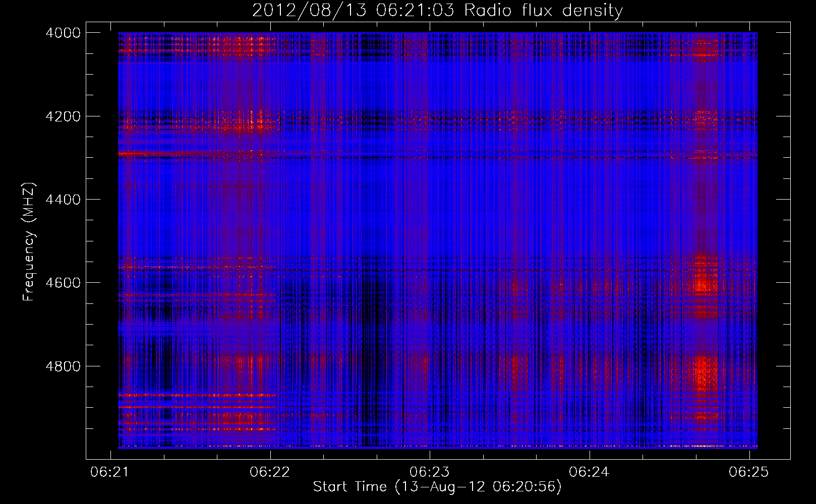The width and height of the screenshot is (816, 504).
Task: Select the 4400 frequency axis label
Action: [x=63, y=200]
